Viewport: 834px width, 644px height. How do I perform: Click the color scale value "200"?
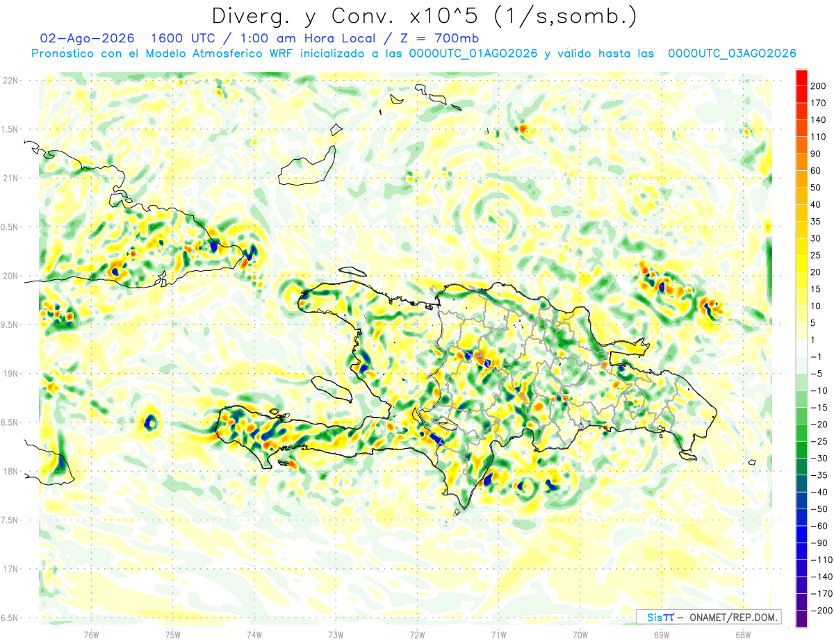819,86
